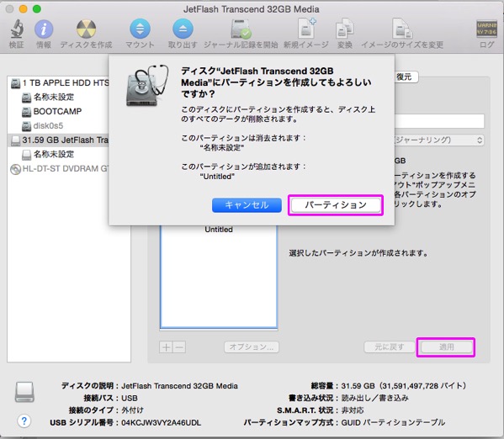This screenshot has width=504, height=439.
Task: Confirm with the パーティション button
Action: tap(336, 205)
